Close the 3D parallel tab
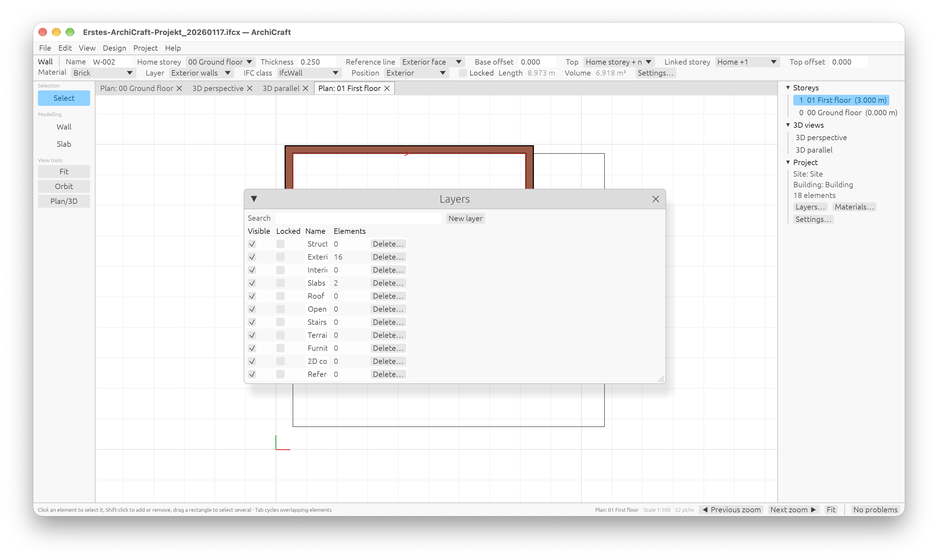The height and width of the screenshot is (560, 938). click(x=305, y=88)
